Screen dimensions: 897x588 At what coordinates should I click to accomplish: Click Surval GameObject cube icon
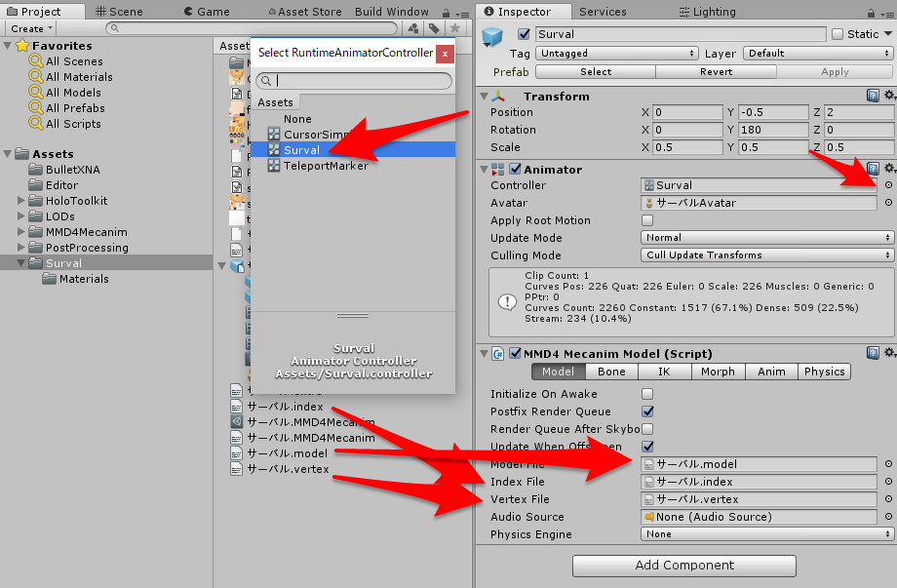point(492,37)
